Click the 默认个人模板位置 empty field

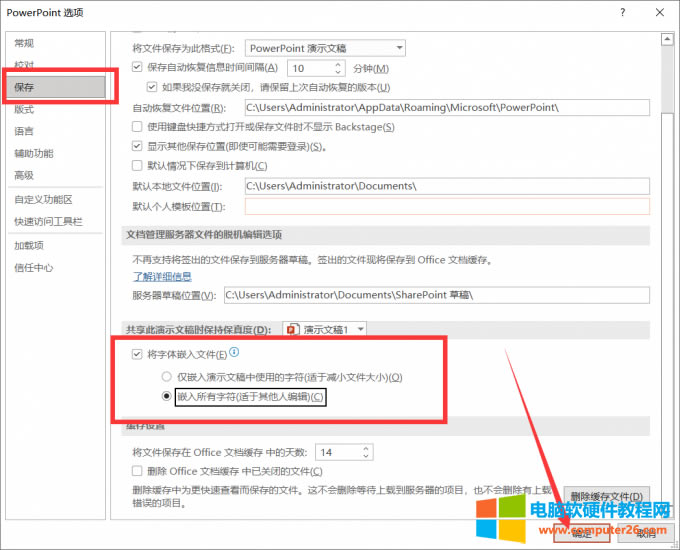tap(447, 206)
